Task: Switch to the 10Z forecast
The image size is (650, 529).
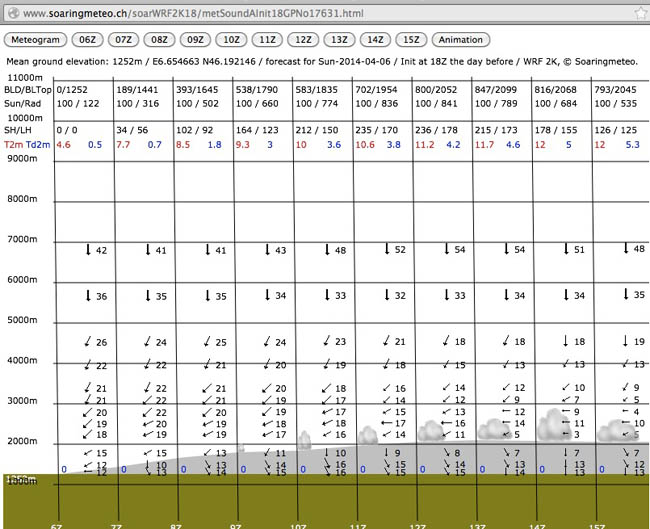Action: (x=229, y=40)
